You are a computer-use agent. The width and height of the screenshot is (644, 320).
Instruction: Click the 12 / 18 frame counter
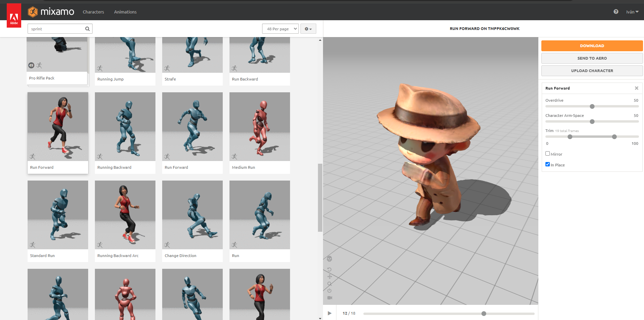[x=349, y=313]
